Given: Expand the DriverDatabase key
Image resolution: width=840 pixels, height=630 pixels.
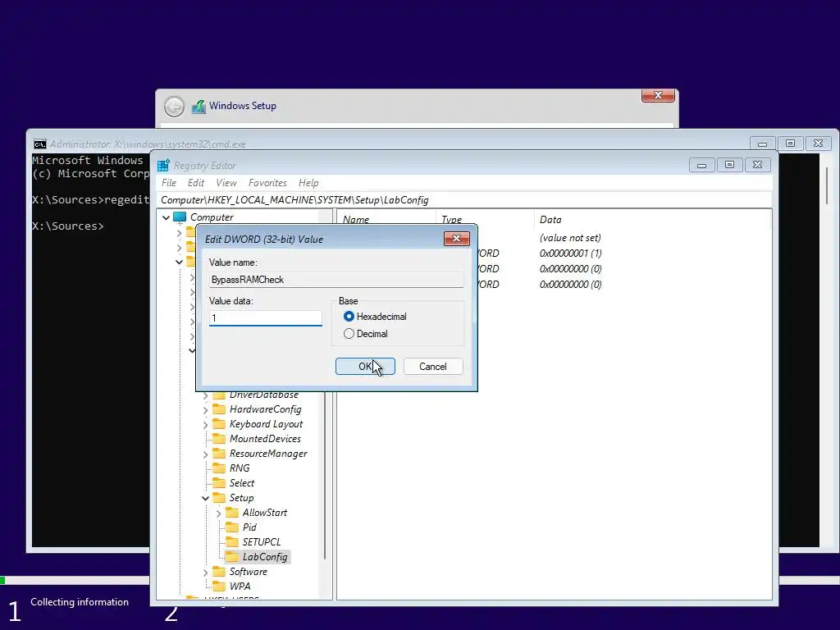Looking at the screenshot, I should [x=205, y=395].
